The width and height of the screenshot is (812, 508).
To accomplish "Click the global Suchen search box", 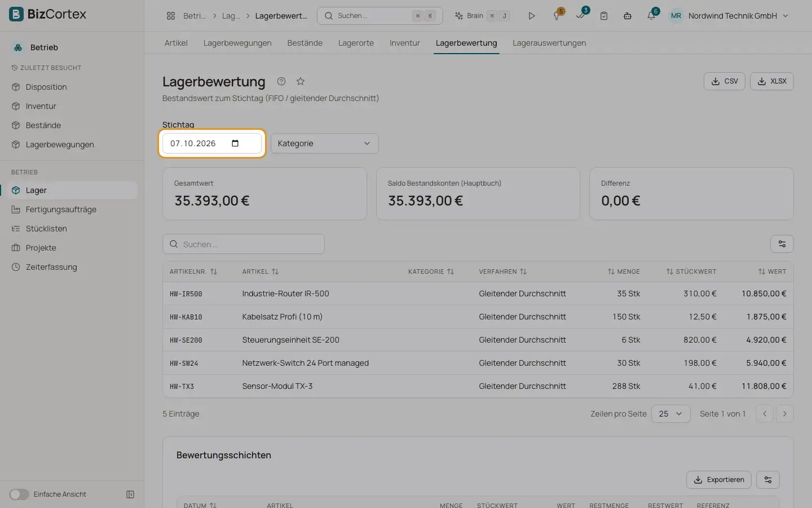I will pyautogui.click(x=380, y=16).
